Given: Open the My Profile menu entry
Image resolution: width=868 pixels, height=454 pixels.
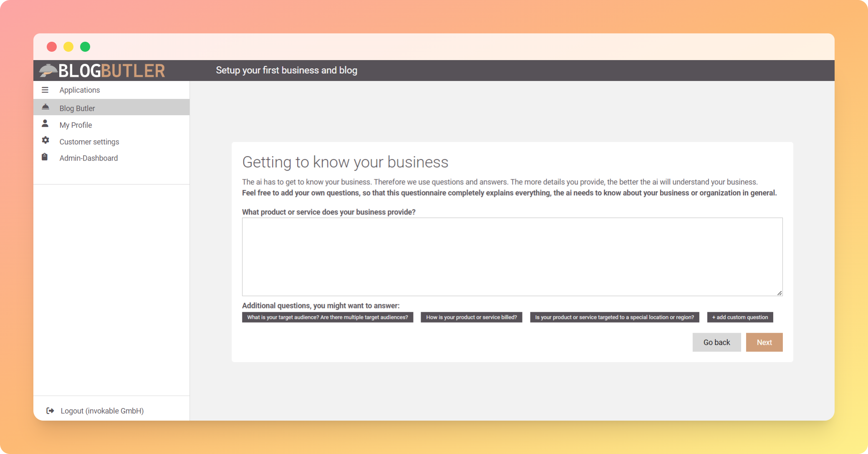Looking at the screenshot, I should click(x=76, y=125).
